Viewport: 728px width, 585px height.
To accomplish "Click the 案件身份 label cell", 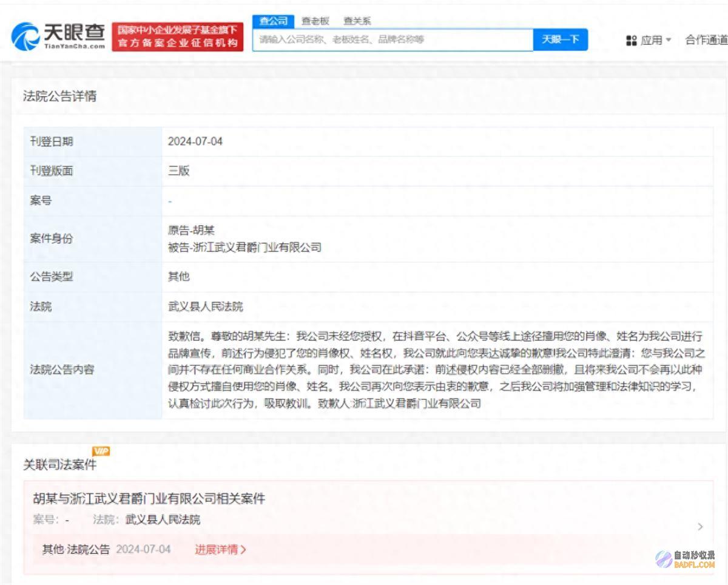I will point(93,238).
